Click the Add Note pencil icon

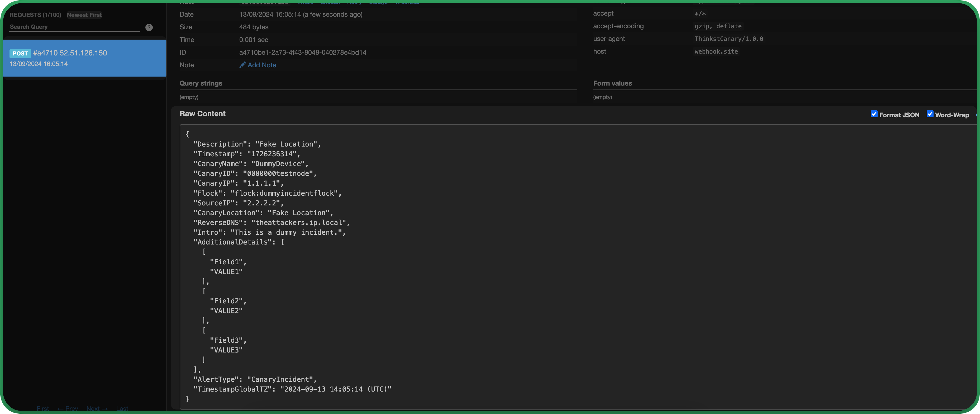[242, 65]
